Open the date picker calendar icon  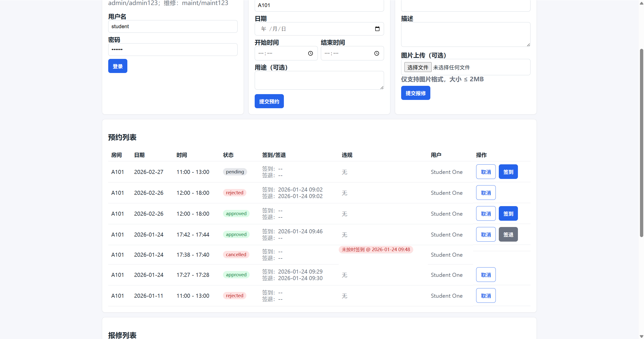(377, 29)
